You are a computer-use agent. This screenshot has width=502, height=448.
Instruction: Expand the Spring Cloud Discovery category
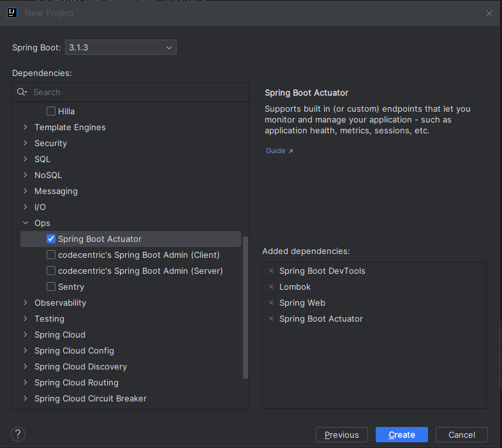[x=26, y=366]
